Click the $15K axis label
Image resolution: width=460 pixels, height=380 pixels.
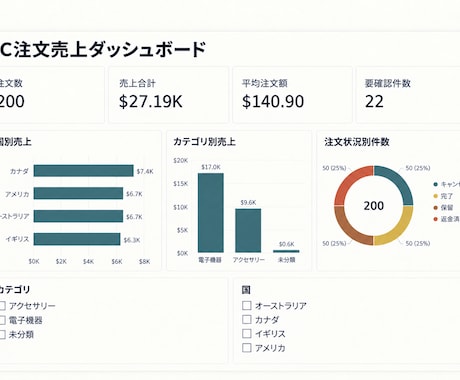[x=181, y=184]
